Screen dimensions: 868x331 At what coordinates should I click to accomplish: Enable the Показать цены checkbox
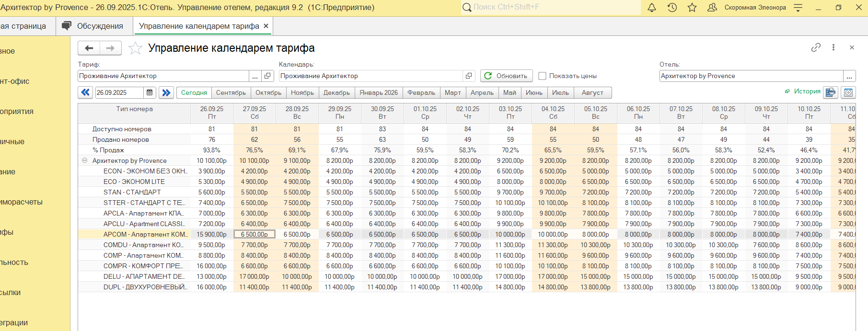(x=543, y=76)
